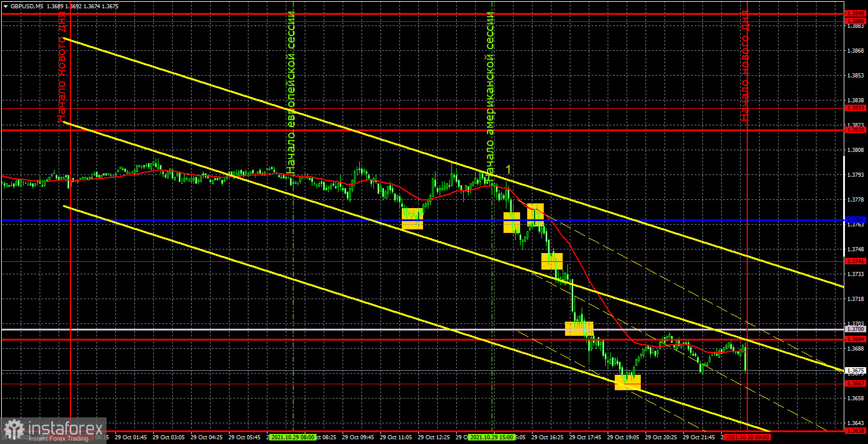Select the right-side red 'Начало нового дня' label
Viewport: 868px width, 444px height.
coord(744,66)
